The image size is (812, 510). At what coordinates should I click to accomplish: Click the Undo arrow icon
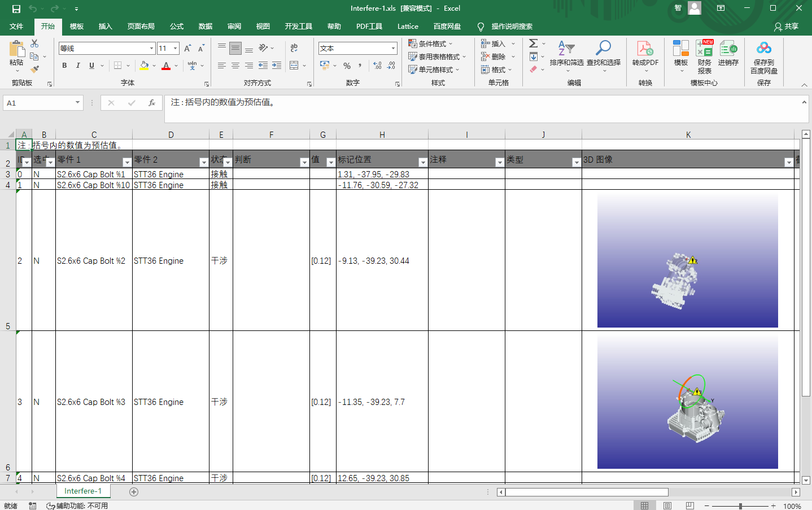pyautogui.click(x=33, y=8)
